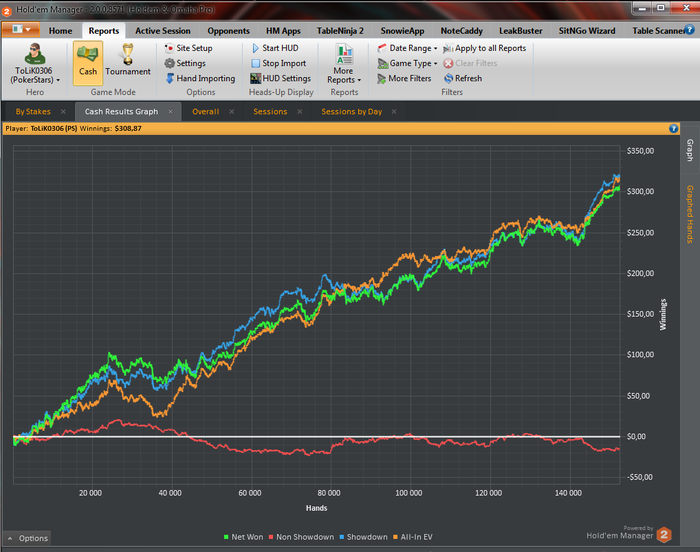The height and width of the screenshot is (552, 700).
Task: Select the Graphed Hands side tab
Action: pos(690,214)
